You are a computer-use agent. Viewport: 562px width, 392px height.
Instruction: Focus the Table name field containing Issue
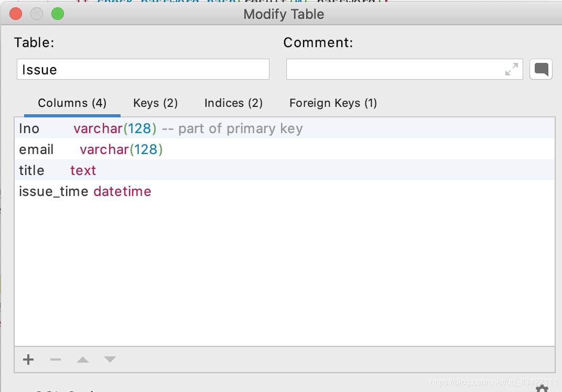pos(143,69)
